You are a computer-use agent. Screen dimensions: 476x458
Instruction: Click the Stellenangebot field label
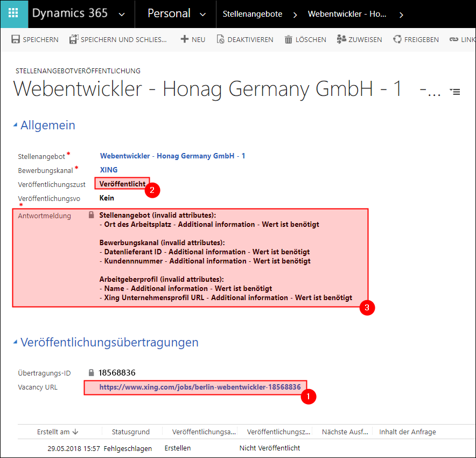41,156
